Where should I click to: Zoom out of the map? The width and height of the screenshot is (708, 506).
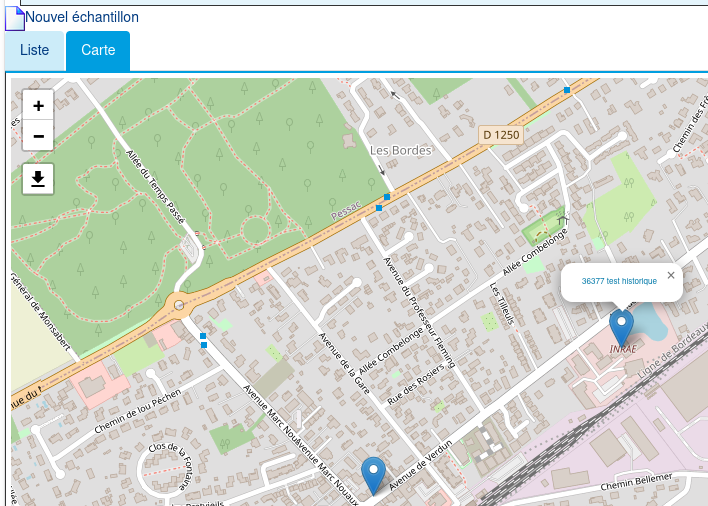(x=38, y=135)
